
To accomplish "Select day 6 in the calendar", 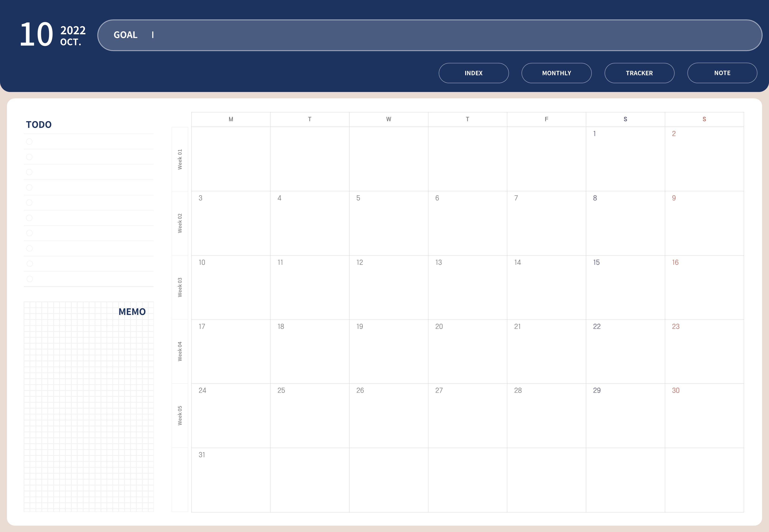I will 468,223.
